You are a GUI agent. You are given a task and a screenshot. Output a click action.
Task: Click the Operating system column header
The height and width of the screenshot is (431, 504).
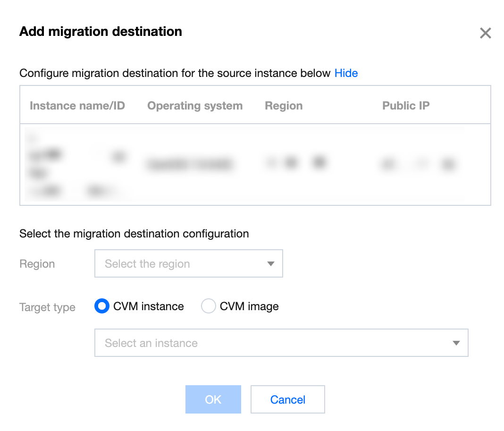[x=195, y=106]
